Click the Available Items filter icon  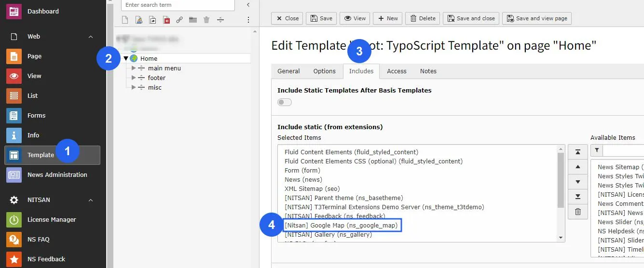pyautogui.click(x=596, y=150)
